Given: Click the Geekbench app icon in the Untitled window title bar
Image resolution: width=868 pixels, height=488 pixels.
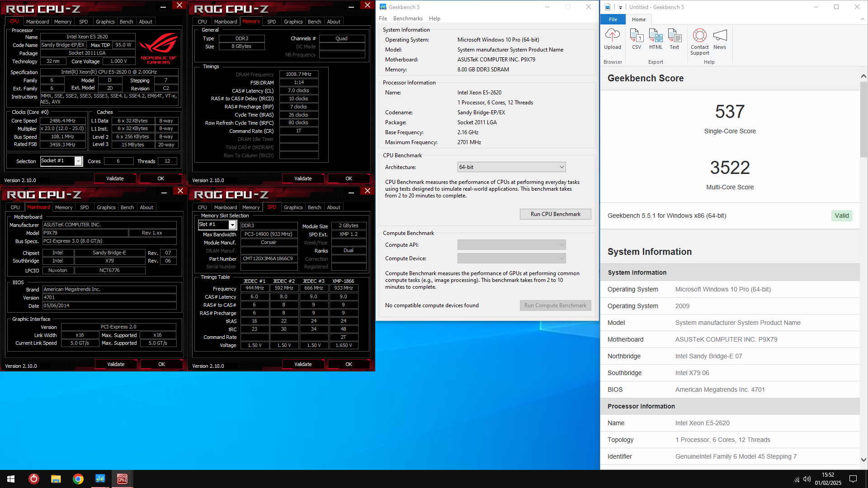Looking at the screenshot, I should point(608,7).
